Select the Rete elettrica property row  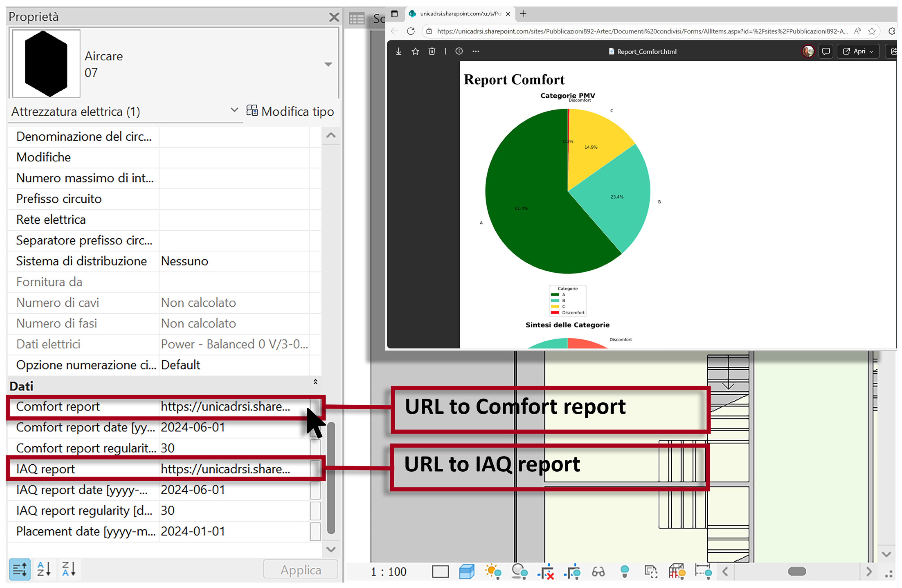coord(164,220)
